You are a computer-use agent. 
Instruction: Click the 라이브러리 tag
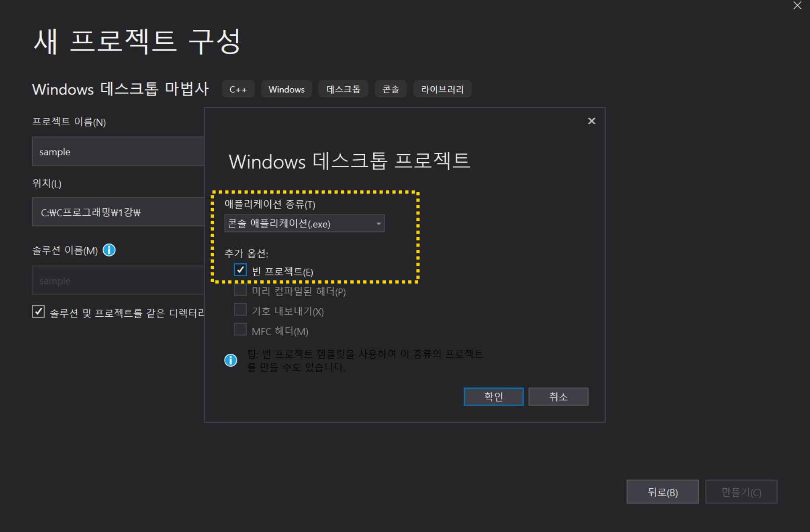pyautogui.click(x=442, y=89)
